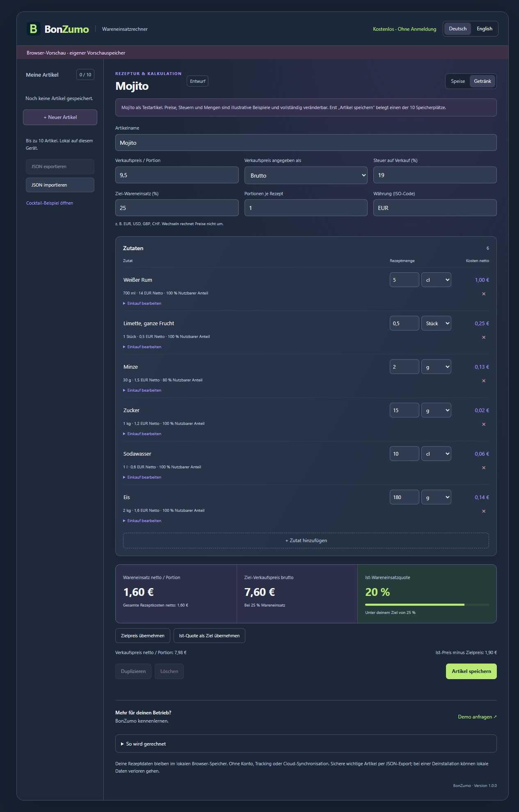
Task: Click the BonZumo B logo icon
Action: (x=34, y=29)
